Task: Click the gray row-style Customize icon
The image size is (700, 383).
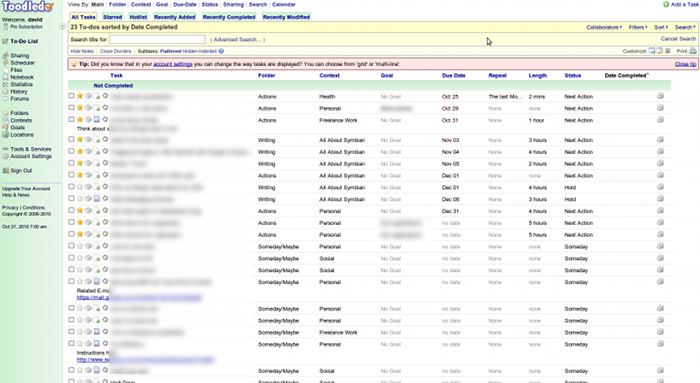Action: (x=668, y=51)
